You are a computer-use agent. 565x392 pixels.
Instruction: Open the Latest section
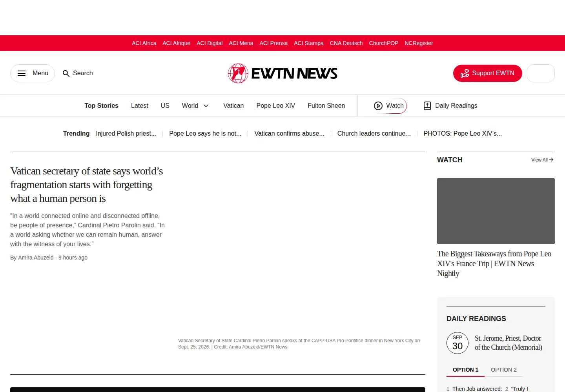tap(139, 106)
